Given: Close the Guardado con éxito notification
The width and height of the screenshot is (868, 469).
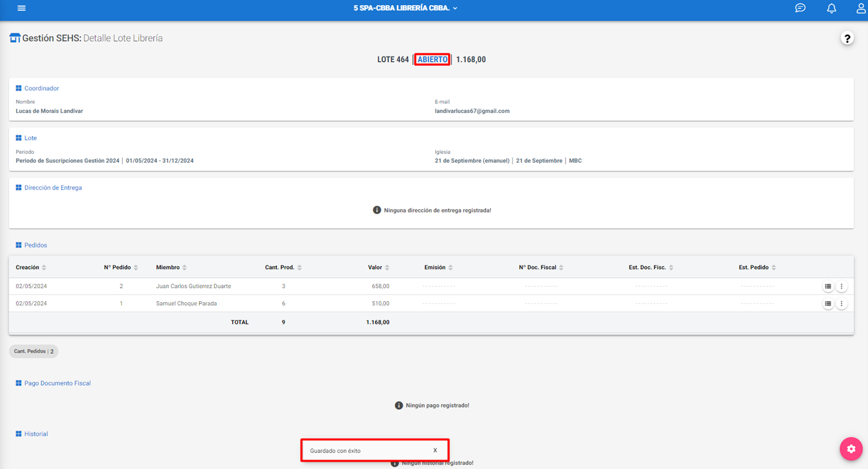Looking at the screenshot, I should [435, 450].
